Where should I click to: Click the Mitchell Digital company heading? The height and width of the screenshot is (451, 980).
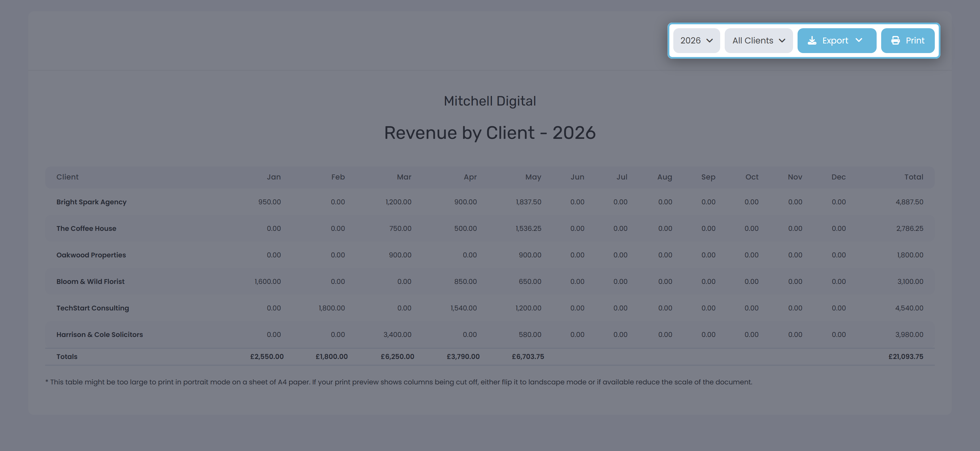[490, 101]
